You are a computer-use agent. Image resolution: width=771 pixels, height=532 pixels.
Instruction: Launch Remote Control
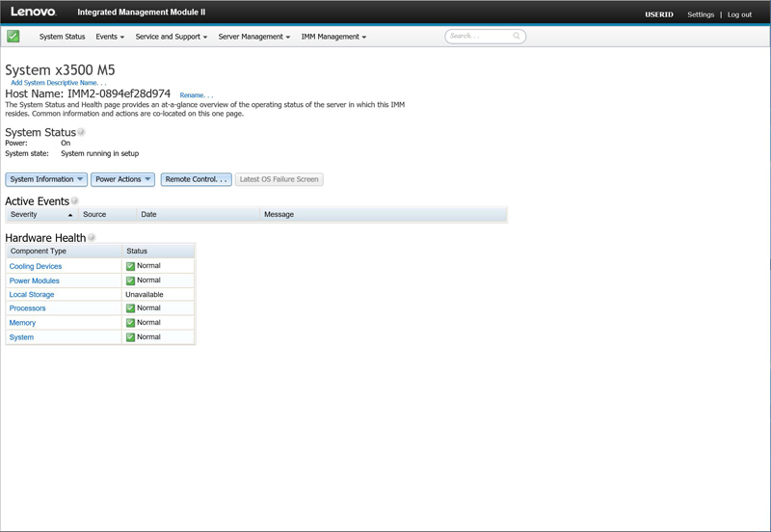(197, 179)
